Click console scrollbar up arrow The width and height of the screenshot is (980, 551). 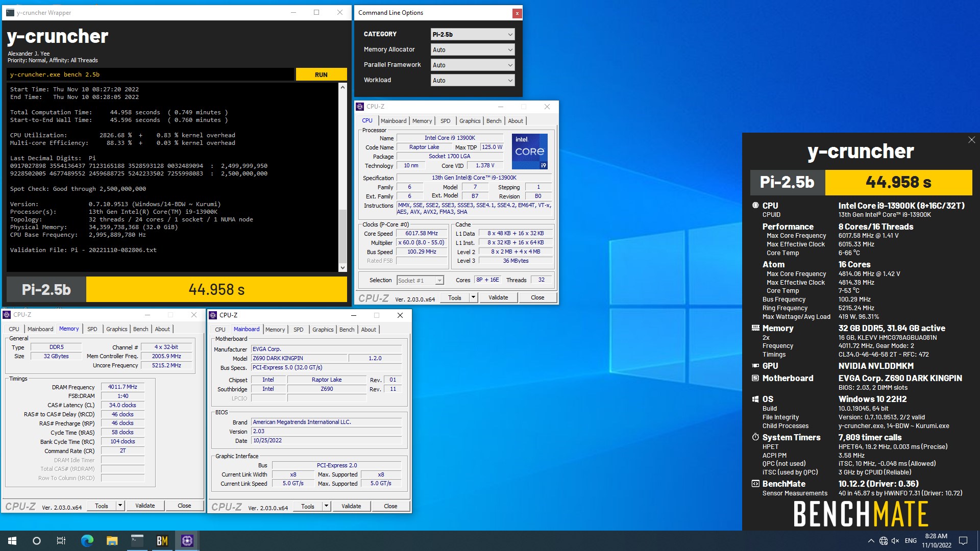click(x=342, y=87)
